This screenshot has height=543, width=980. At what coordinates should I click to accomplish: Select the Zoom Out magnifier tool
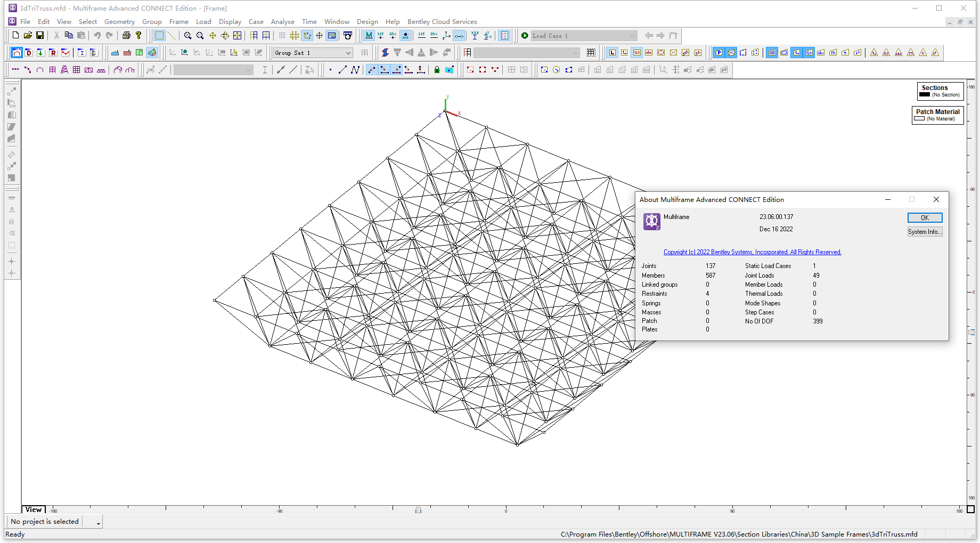[x=200, y=36]
